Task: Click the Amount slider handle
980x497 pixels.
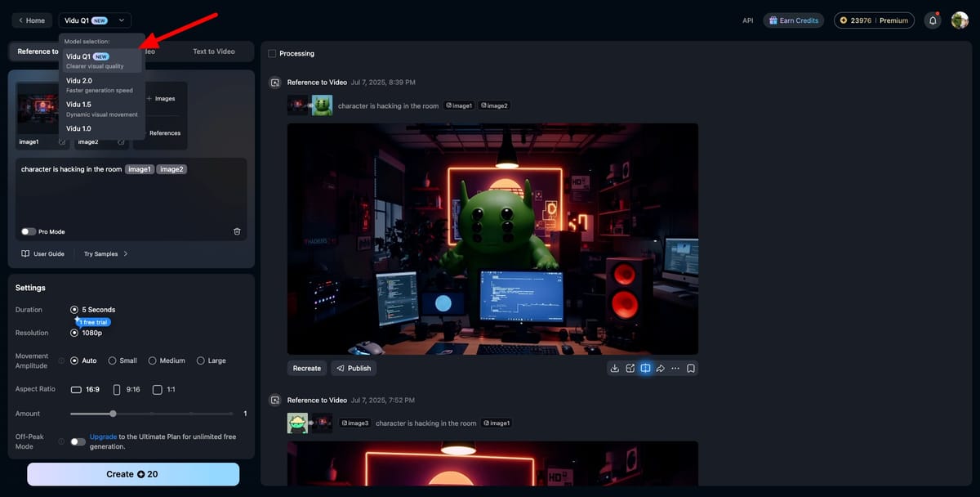Action: (113, 414)
